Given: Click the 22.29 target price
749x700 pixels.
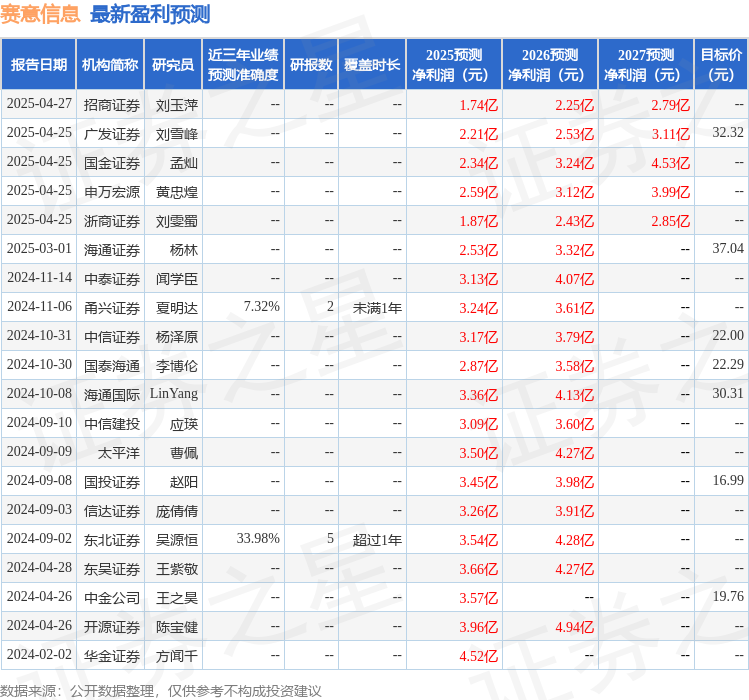Looking at the screenshot, I should tap(728, 364).
